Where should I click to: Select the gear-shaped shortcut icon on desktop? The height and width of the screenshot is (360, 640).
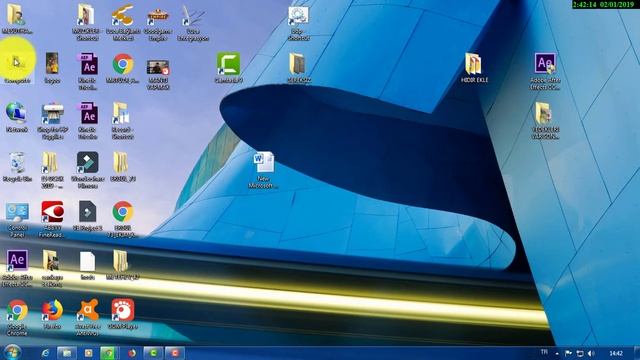[x=298, y=16]
